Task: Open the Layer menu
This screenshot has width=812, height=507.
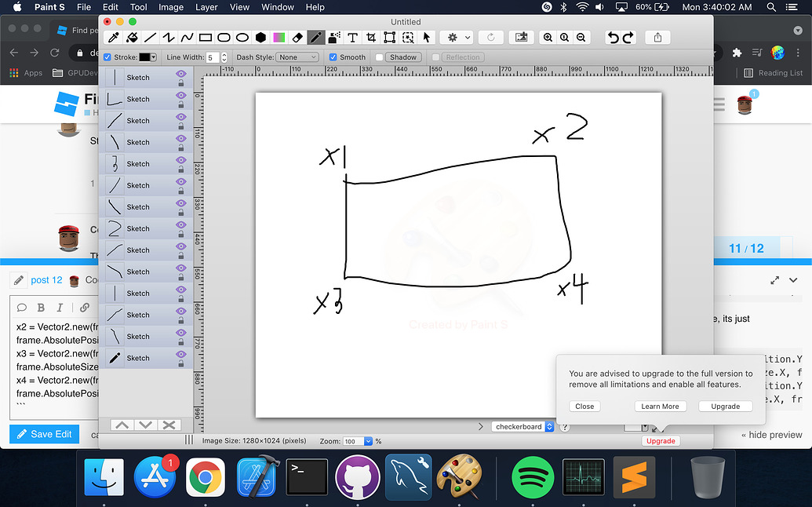Action: 206,7
